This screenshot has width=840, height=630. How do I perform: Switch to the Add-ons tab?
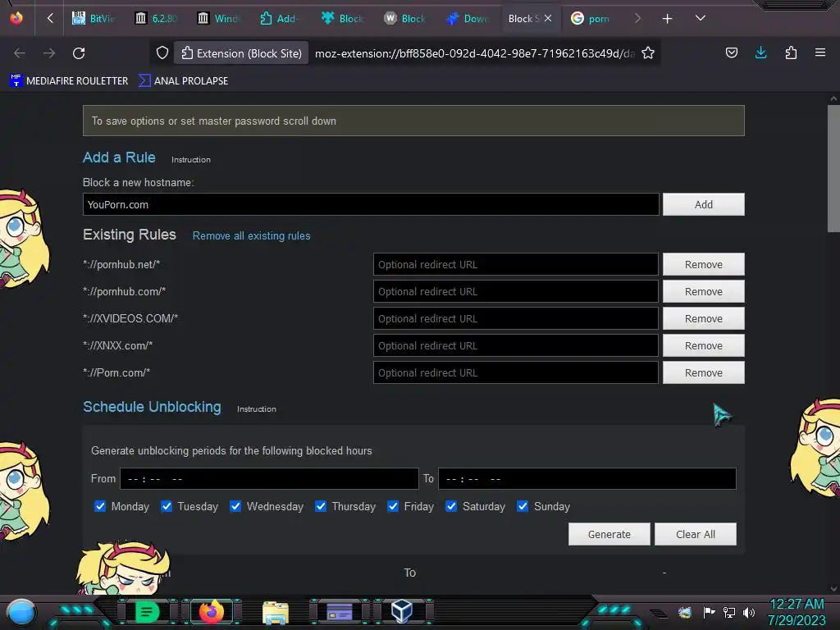click(280, 18)
